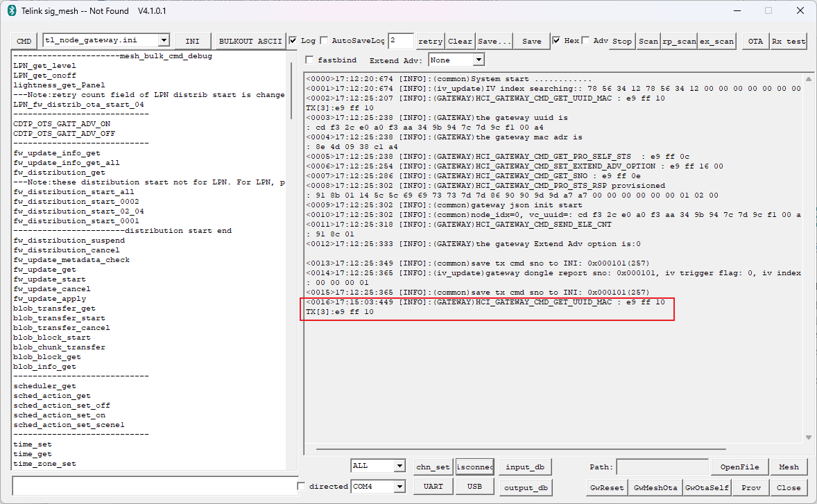Check the fastbind option
The image size is (817, 504).
tap(309, 60)
